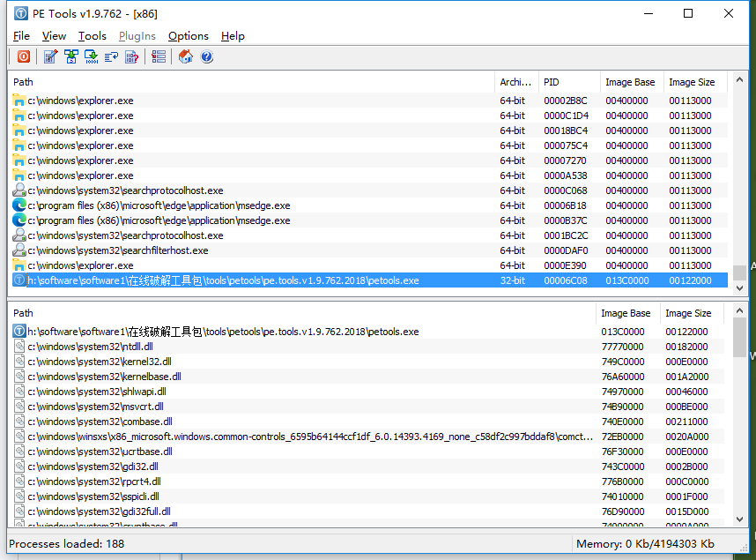
Task: Sort processes by the PID column header
Action: 567,82
